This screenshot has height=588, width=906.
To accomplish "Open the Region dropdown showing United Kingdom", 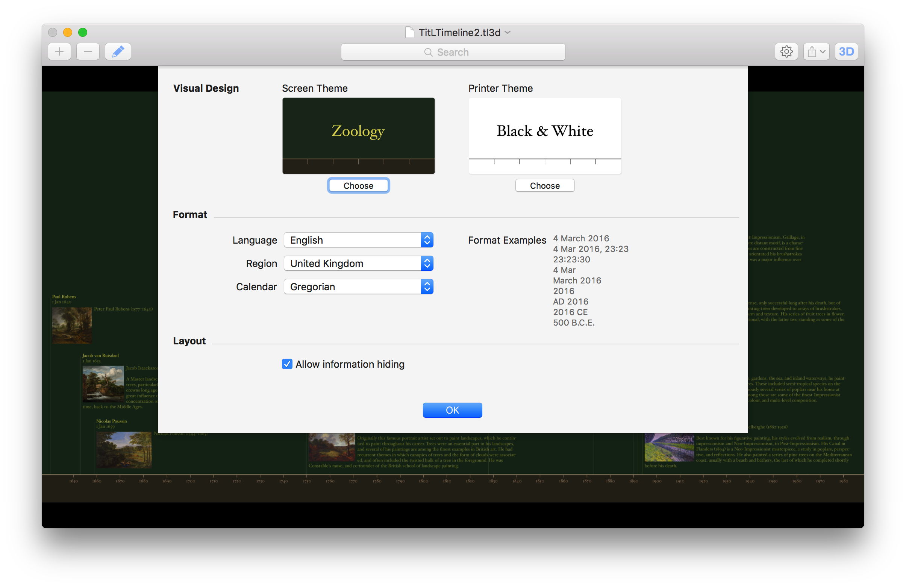I will 358,264.
